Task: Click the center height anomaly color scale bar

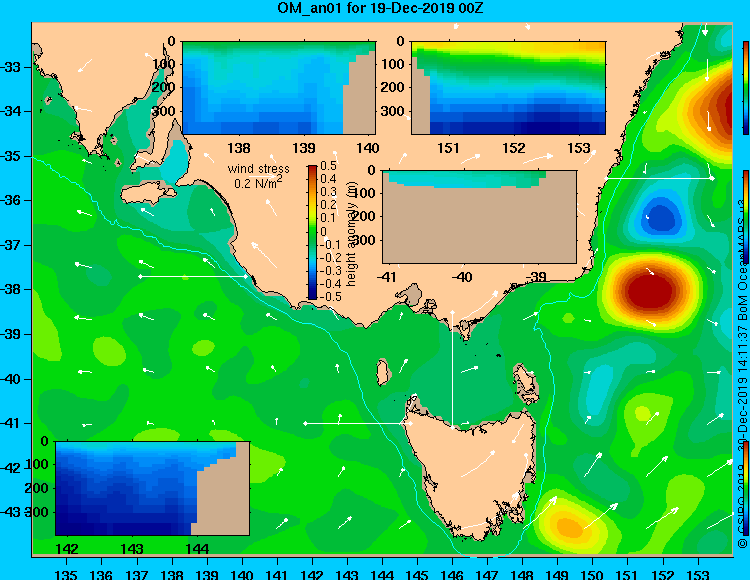Action: (312, 232)
